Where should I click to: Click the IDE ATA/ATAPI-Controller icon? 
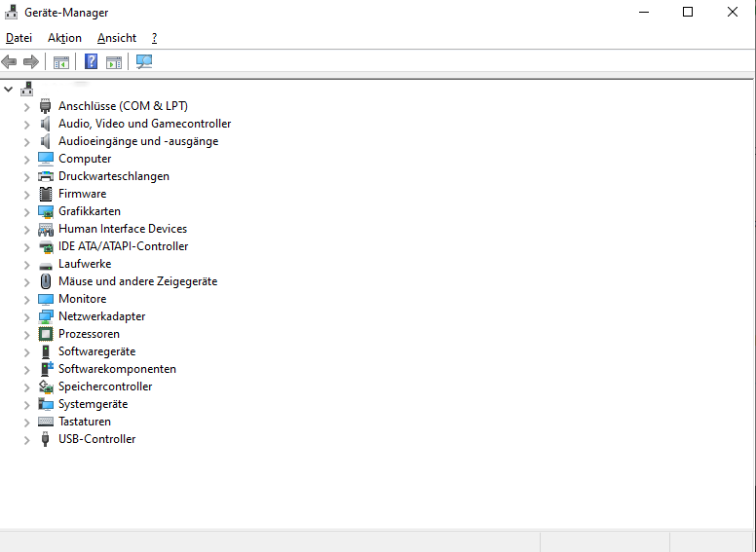46,246
